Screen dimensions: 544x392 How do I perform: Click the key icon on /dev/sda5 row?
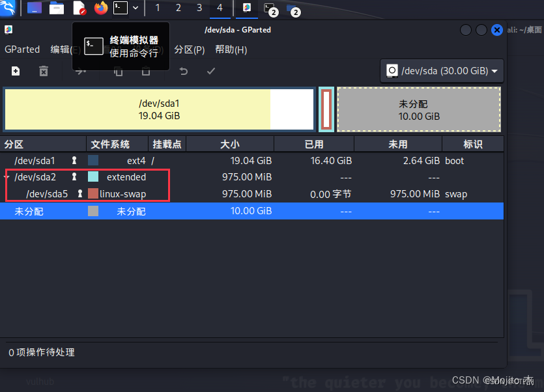coord(80,193)
